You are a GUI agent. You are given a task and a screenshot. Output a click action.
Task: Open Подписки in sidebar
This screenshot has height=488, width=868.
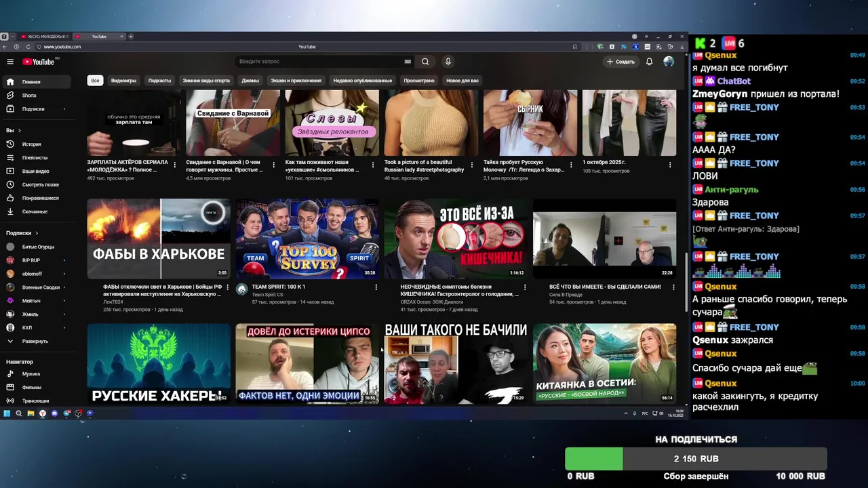36,109
